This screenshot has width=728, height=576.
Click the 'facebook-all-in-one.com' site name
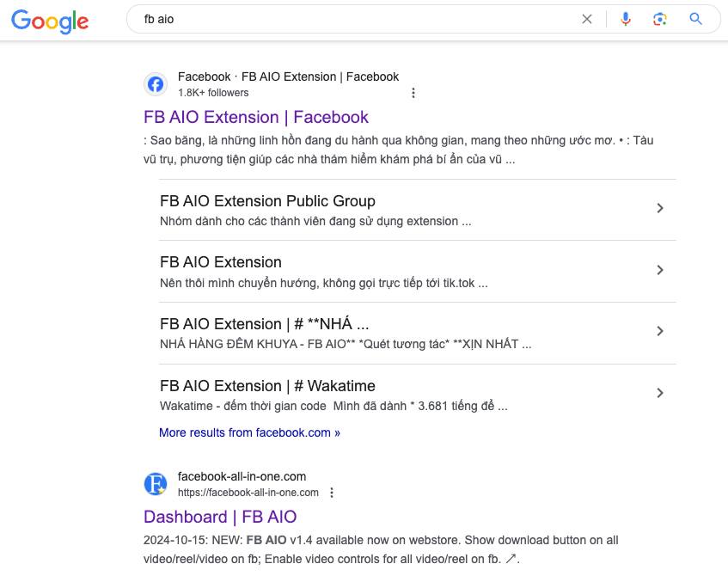(x=242, y=476)
